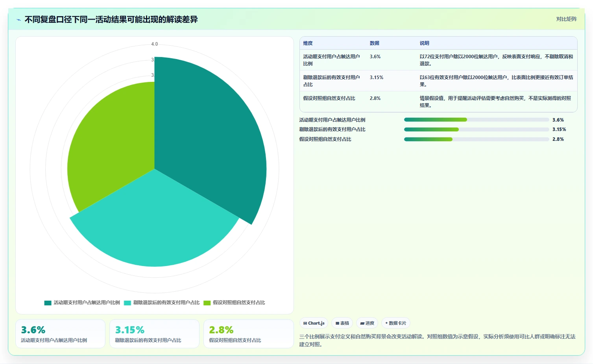Toggle legend swatch for 剔除退款后的有效支付用户占比
593x364 pixels.
pos(127,303)
